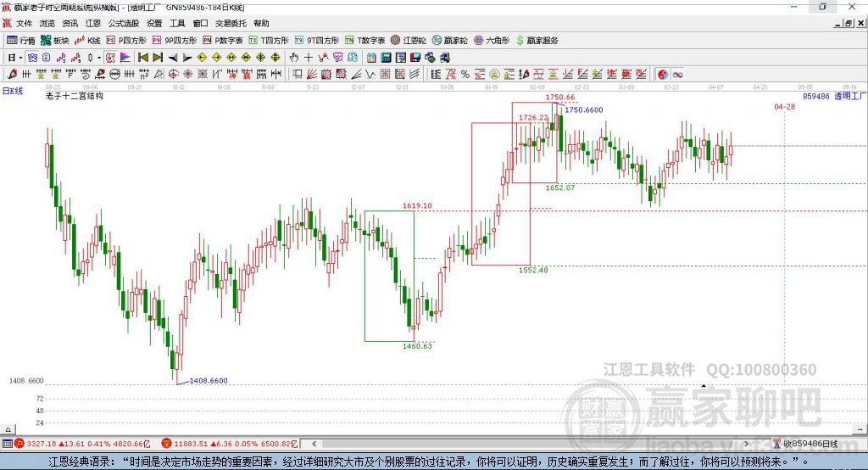Image resolution: width=868 pixels, height=470 pixels.
Task: Jump to the first bar icon
Action: click(x=142, y=58)
